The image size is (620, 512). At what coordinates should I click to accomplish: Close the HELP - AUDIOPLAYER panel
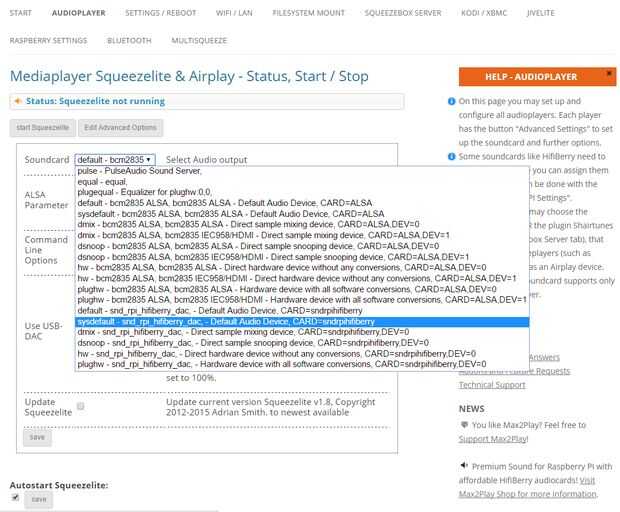pos(609,73)
